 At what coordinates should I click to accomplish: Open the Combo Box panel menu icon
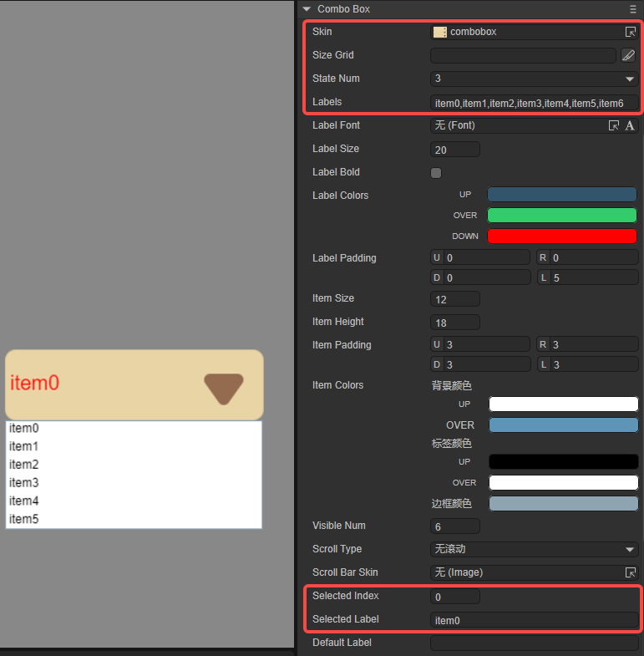tap(633, 9)
